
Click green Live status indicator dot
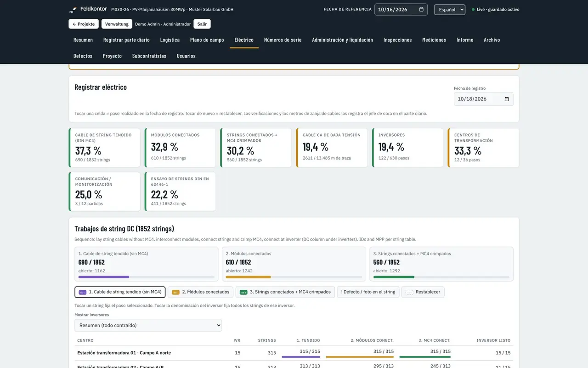[x=473, y=9]
